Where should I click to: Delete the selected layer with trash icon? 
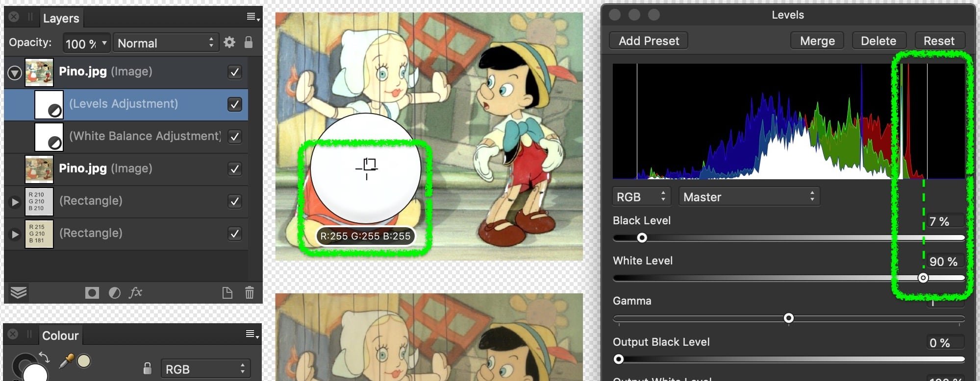pyautogui.click(x=250, y=293)
